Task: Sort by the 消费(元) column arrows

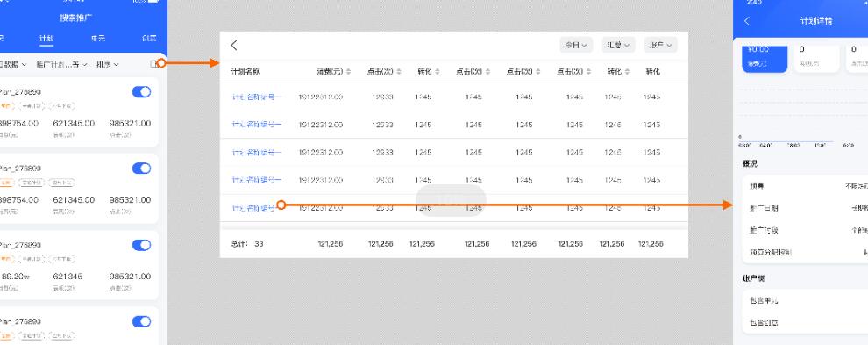Action: pyautogui.click(x=348, y=72)
